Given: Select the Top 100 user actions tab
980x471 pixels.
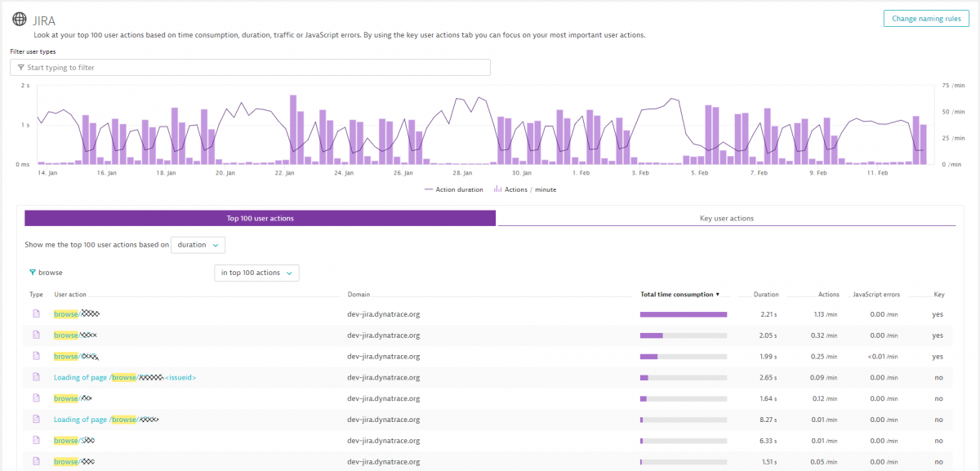Looking at the screenshot, I should (261, 218).
